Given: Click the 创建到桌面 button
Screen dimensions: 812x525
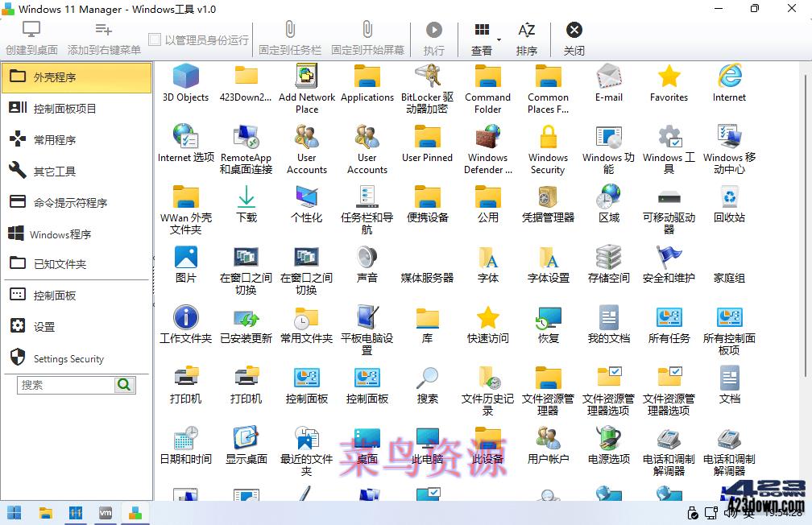Looking at the screenshot, I should pos(30,36).
